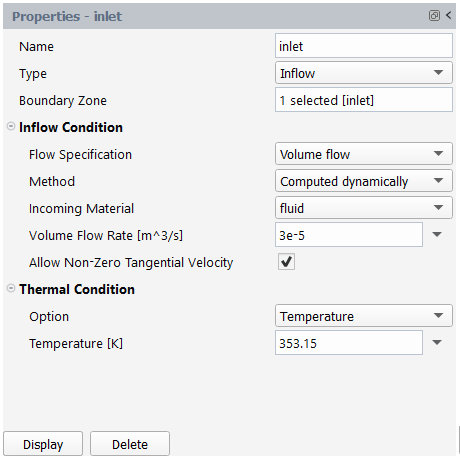Click the Inflow Condition heading label

pyautogui.click(x=71, y=127)
